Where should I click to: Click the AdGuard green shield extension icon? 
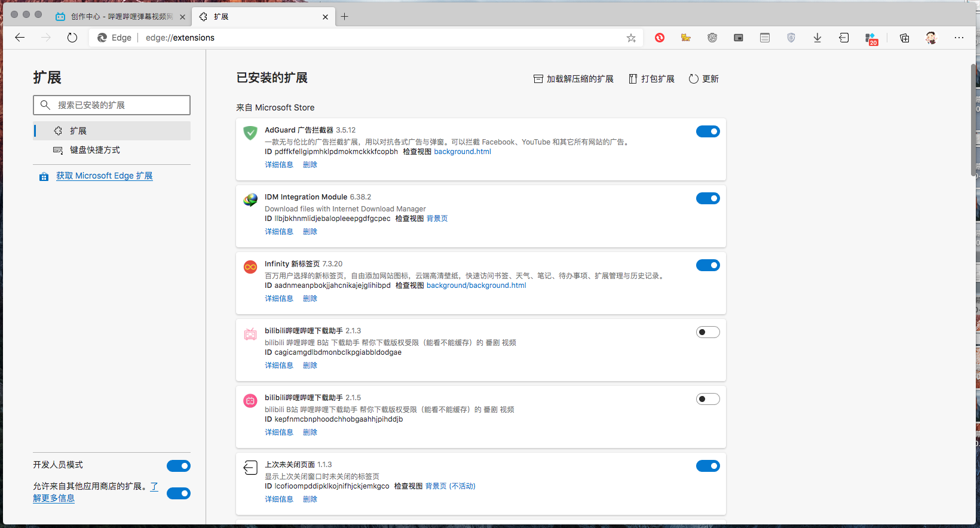coord(250,133)
